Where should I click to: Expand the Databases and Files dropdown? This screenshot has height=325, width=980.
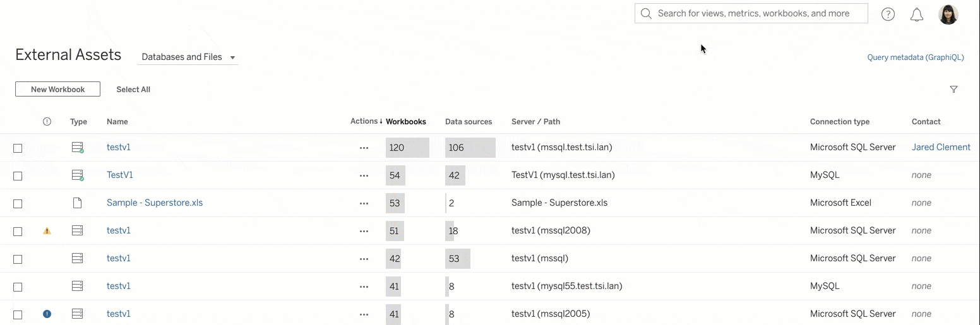tap(188, 57)
